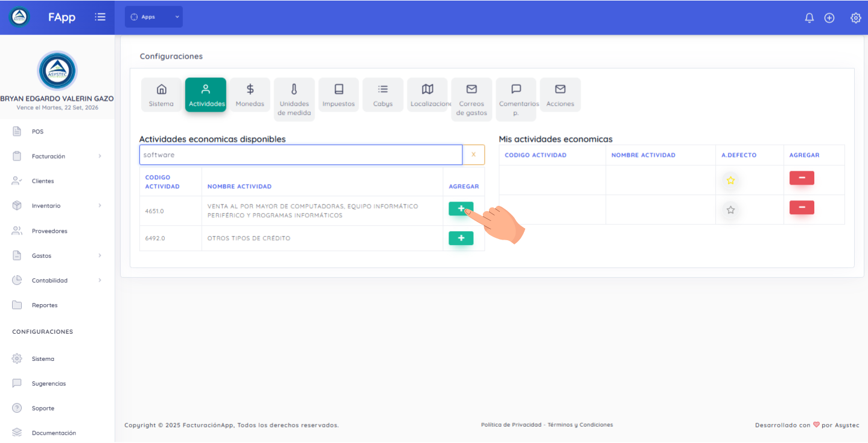Switch to the Sistema configuration tab

coord(161,95)
